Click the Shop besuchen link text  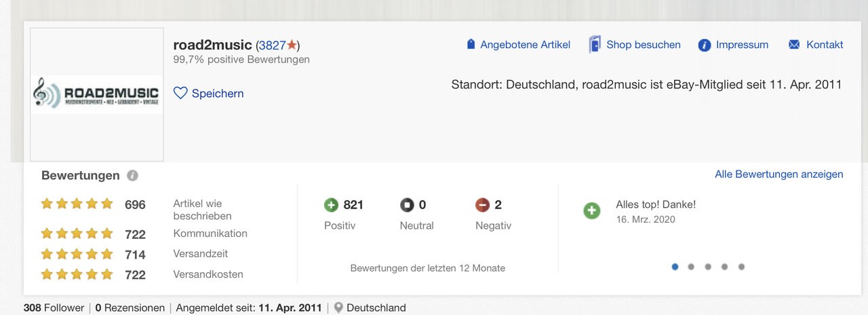pyautogui.click(x=644, y=45)
